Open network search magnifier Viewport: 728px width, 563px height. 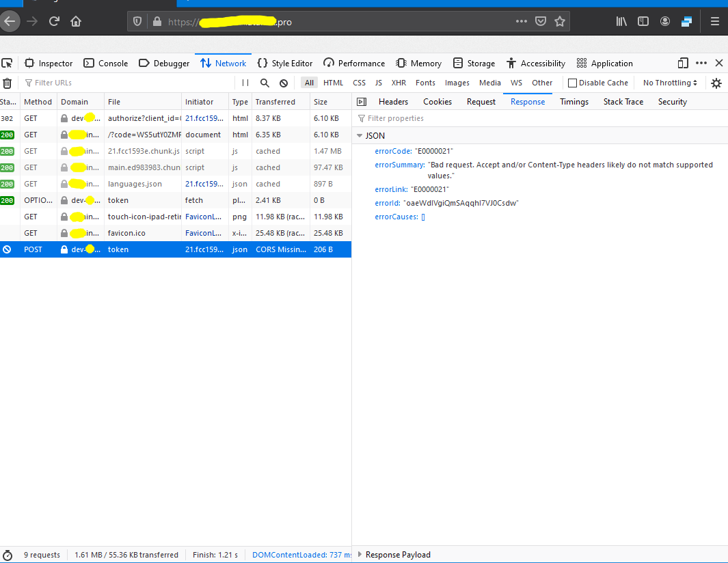point(265,83)
